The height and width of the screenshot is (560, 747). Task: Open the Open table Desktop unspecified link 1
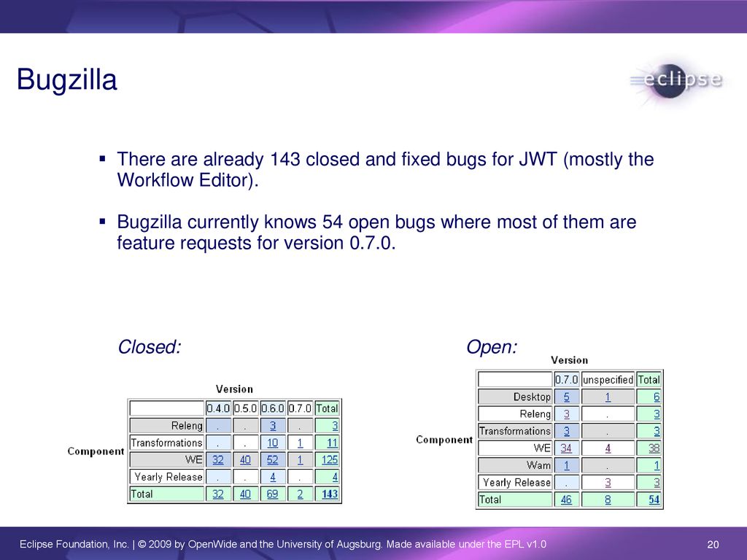point(608,397)
